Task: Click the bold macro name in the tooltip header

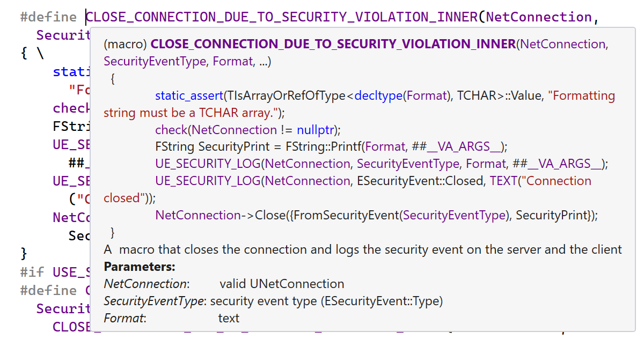Action: 333,44
